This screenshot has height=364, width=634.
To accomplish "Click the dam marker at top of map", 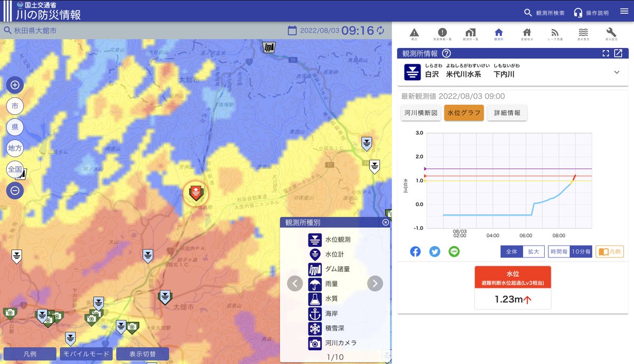I will point(269,47).
